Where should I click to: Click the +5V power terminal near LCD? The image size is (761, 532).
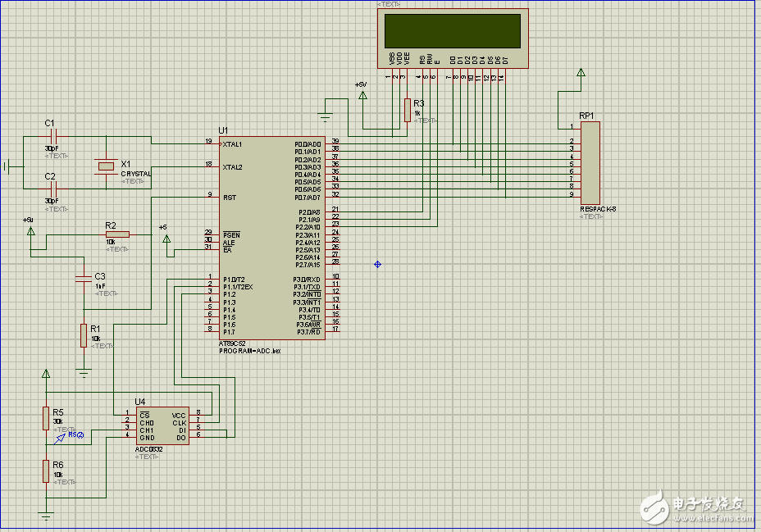click(363, 95)
